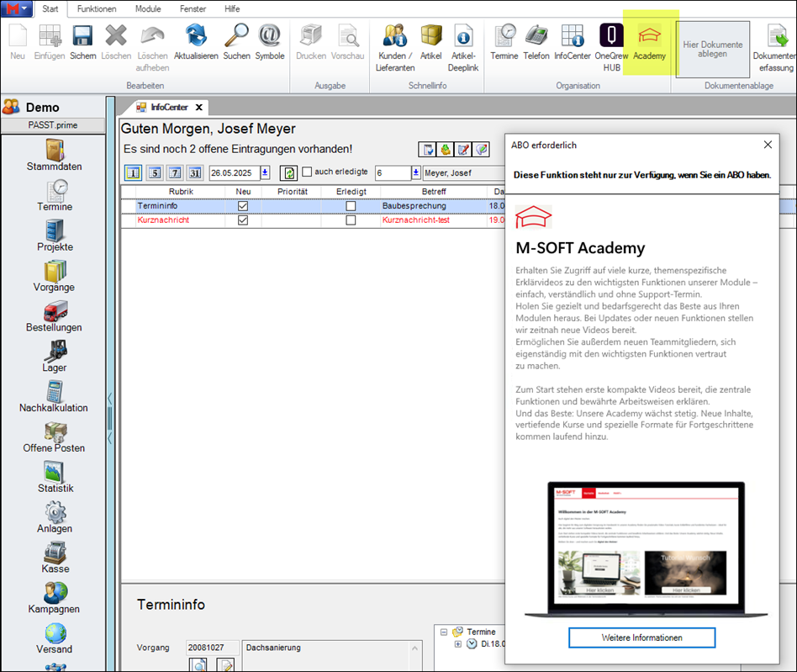
Task: Uncheck Neu for the Kurznachricht row
Action: (243, 220)
